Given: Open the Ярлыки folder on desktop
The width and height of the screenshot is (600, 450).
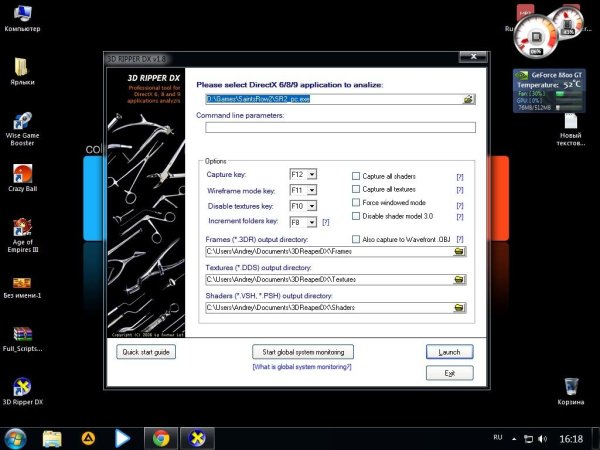Looking at the screenshot, I should (x=22, y=72).
